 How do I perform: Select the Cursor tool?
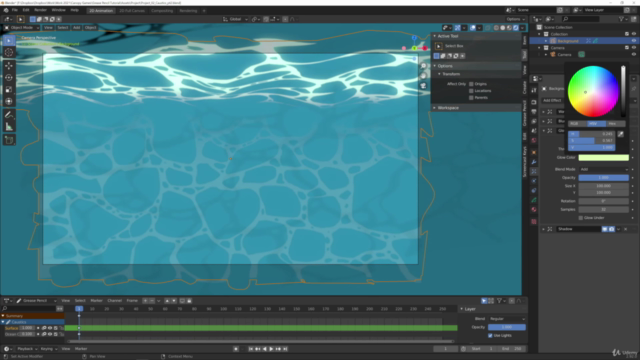pos(9,52)
